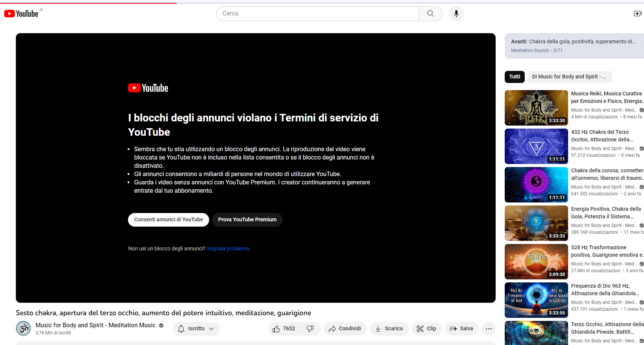The width and height of the screenshot is (644, 345).
Task: Click title Chakra della corona, connettersi
Action: pyautogui.click(x=607, y=174)
